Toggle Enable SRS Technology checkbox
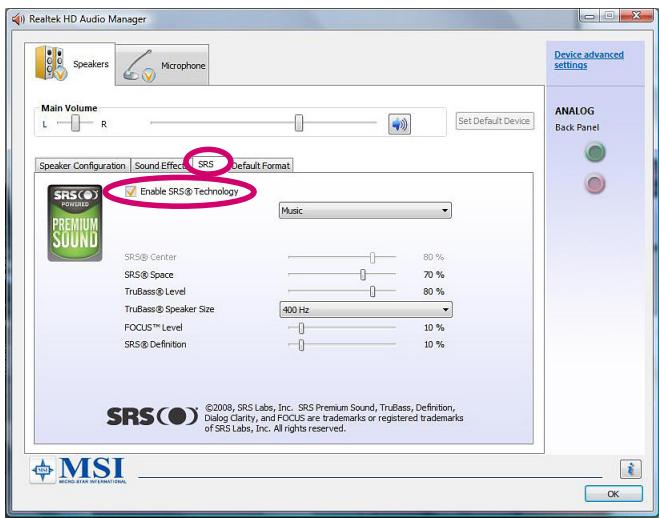This screenshot has height=518, width=659. 130,191
